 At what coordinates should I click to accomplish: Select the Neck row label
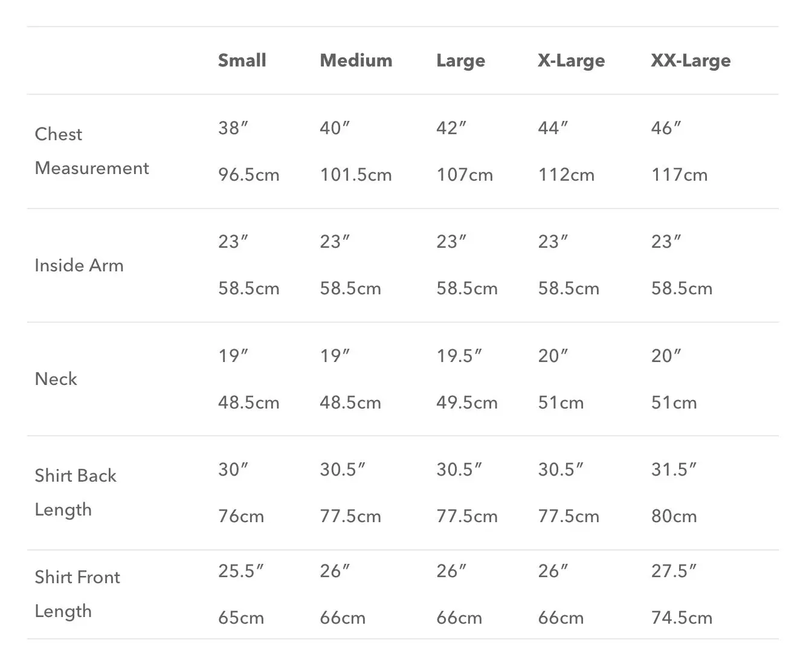pyautogui.click(x=56, y=379)
